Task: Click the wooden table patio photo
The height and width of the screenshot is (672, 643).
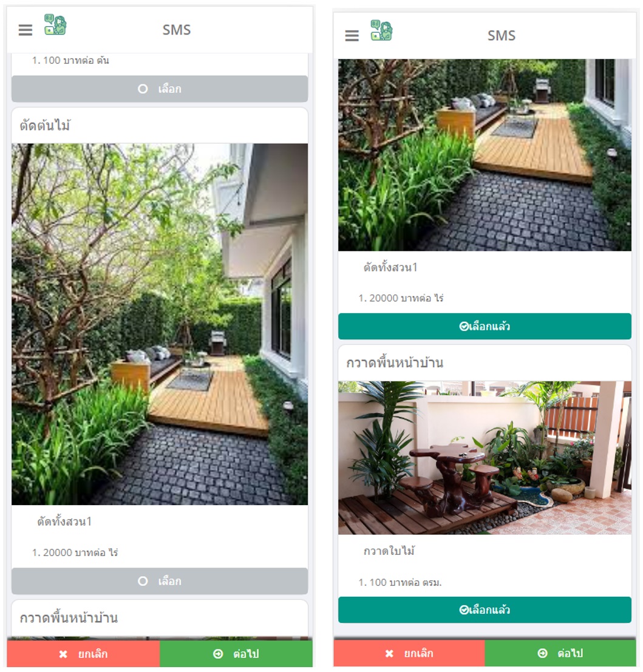Action: 485,458
